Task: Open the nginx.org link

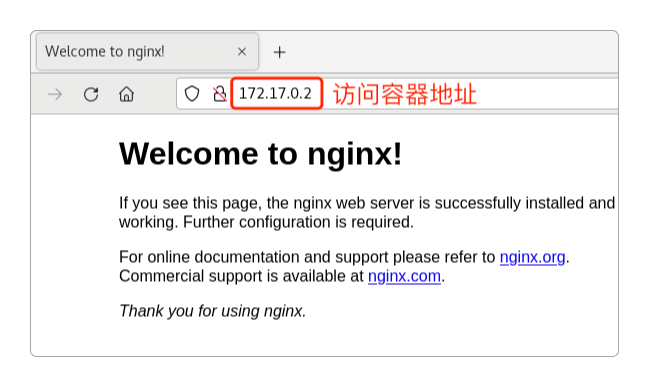Action: (x=532, y=257)
